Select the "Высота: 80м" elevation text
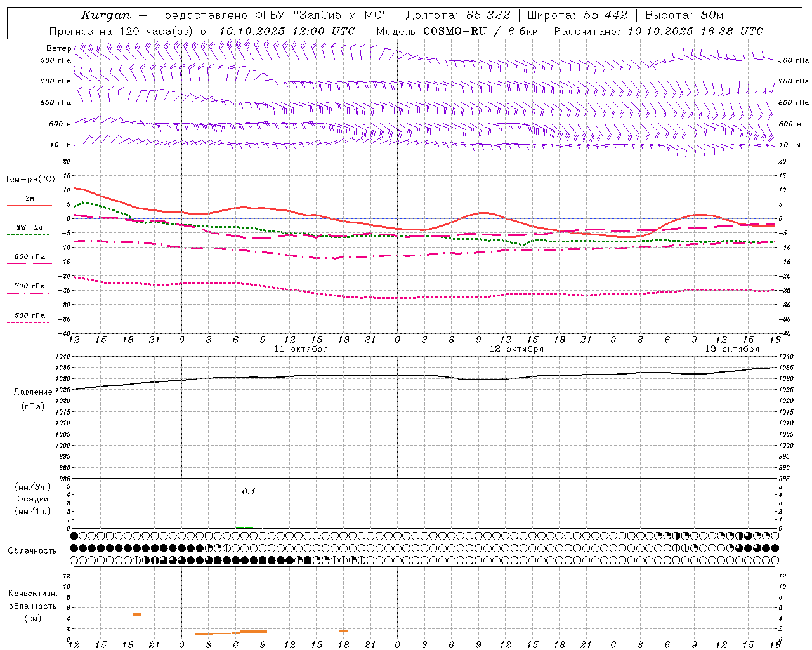Screen dimensions: 812x650 684,15
